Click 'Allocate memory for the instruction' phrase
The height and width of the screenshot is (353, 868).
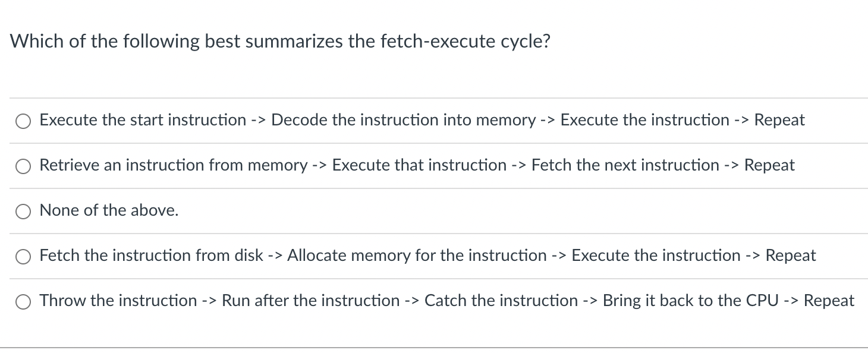pos(417,256)
